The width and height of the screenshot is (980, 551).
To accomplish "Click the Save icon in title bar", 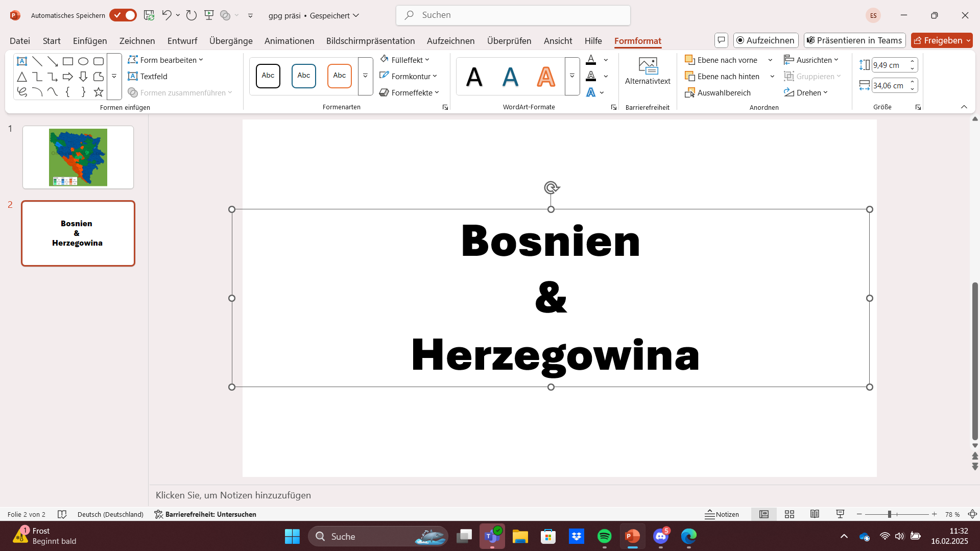I will pos(149,15).
